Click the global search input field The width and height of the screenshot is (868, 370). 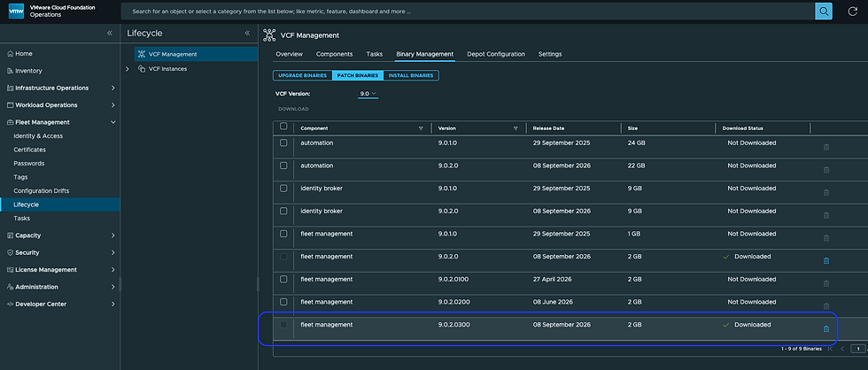coord(468,11)
